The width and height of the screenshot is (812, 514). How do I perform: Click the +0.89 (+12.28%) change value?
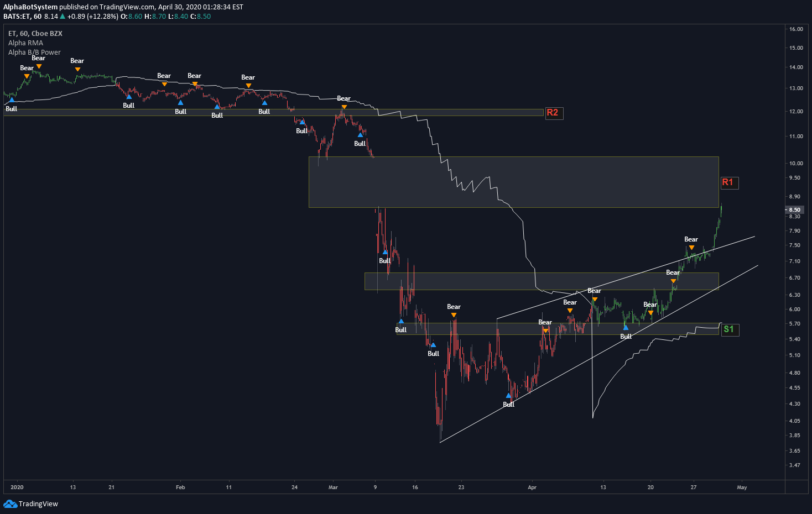93,17
